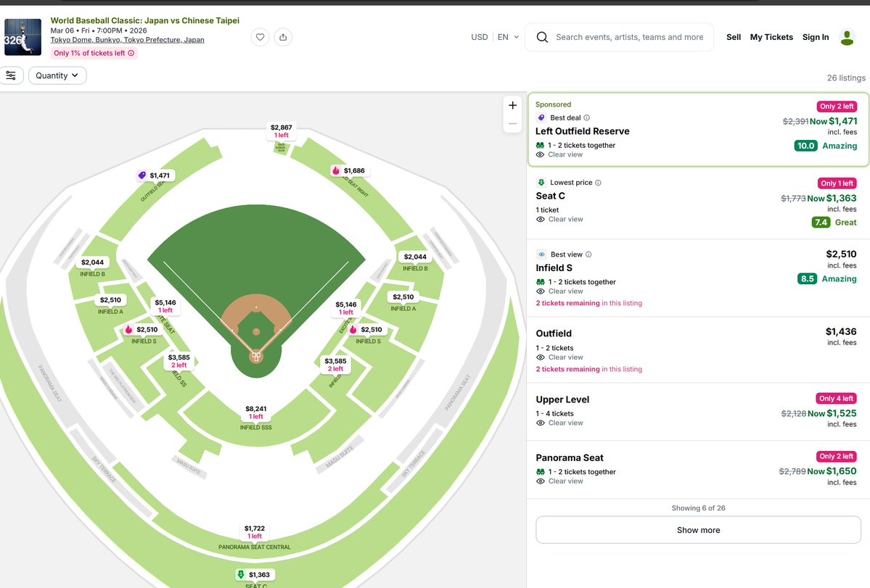Open the profile avatar icon
Screen dimensions: 870x588
coord(847,37)
